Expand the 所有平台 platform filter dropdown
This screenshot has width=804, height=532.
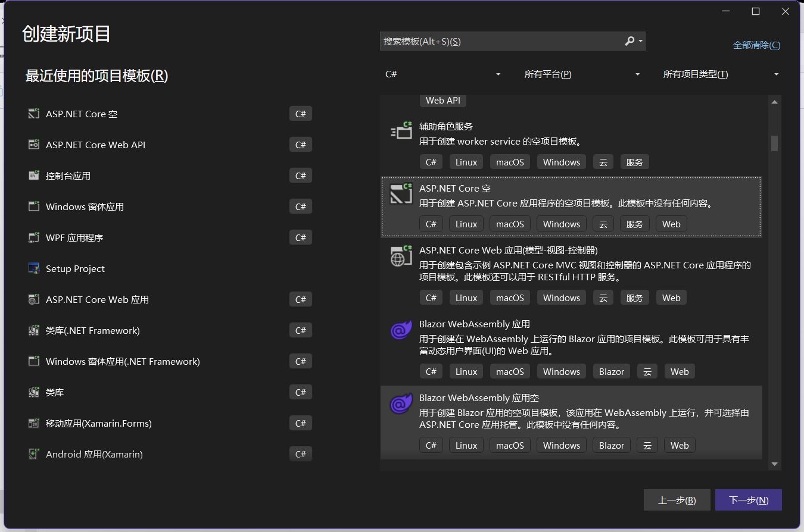click(x=582, y=74)
